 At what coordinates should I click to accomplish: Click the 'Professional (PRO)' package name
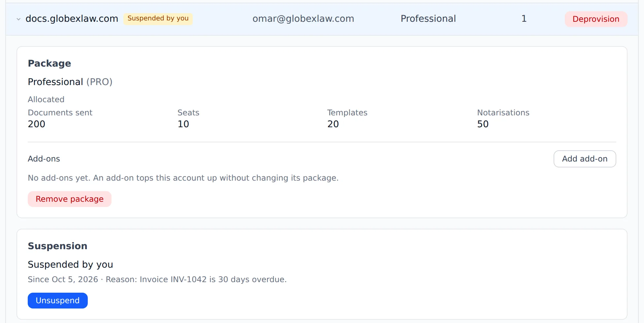(x=70, y=82)
